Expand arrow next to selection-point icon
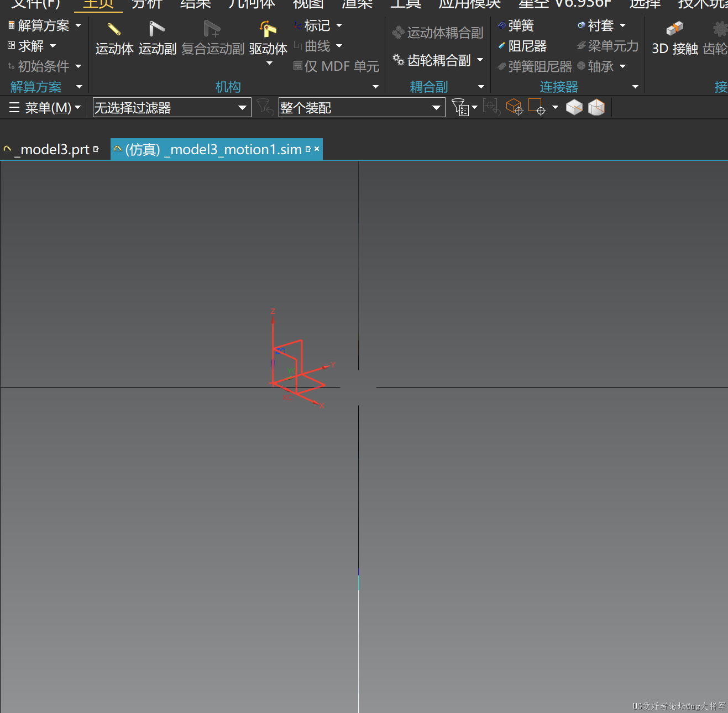The width and height of the screenshot is (728, 713). 555,107
